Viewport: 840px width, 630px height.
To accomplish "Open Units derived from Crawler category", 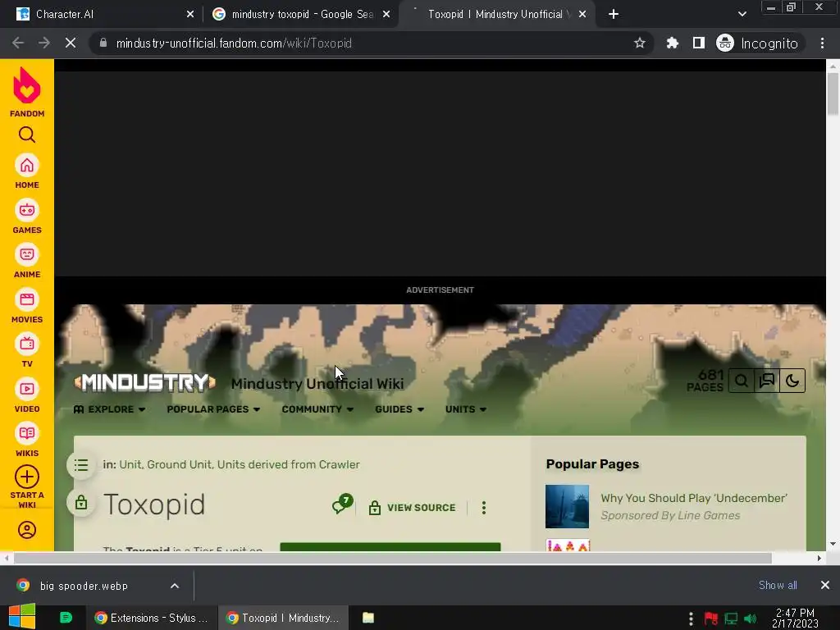I will point(288,464).
